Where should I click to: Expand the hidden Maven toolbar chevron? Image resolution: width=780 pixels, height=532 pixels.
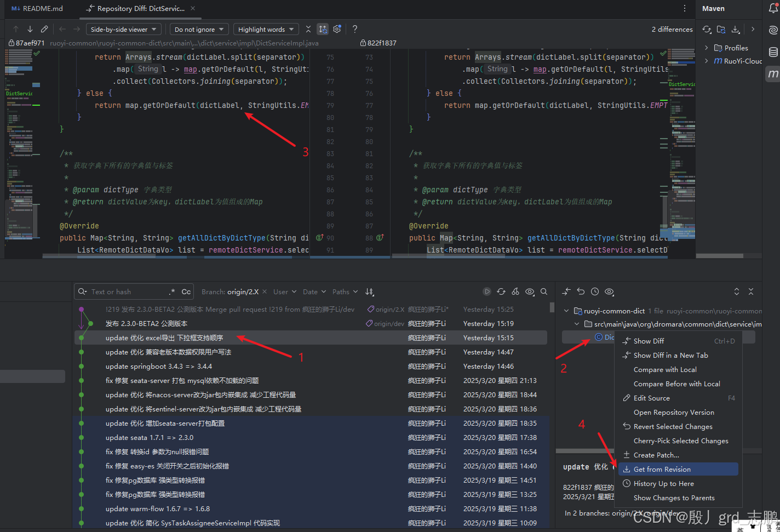click(753, 29)
